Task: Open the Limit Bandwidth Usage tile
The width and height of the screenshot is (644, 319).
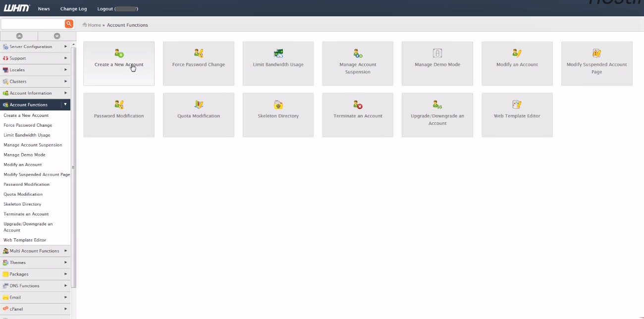Action: tap(278, 63)
